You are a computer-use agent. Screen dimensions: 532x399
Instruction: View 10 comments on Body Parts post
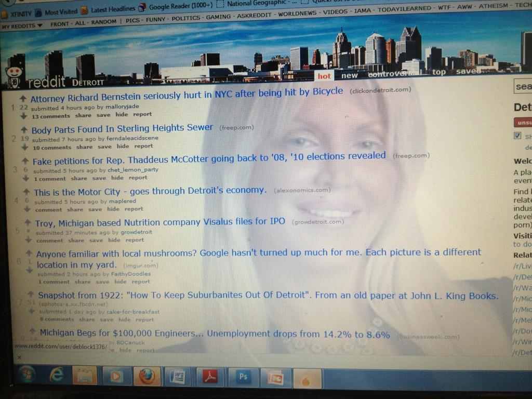coord(52,148)
